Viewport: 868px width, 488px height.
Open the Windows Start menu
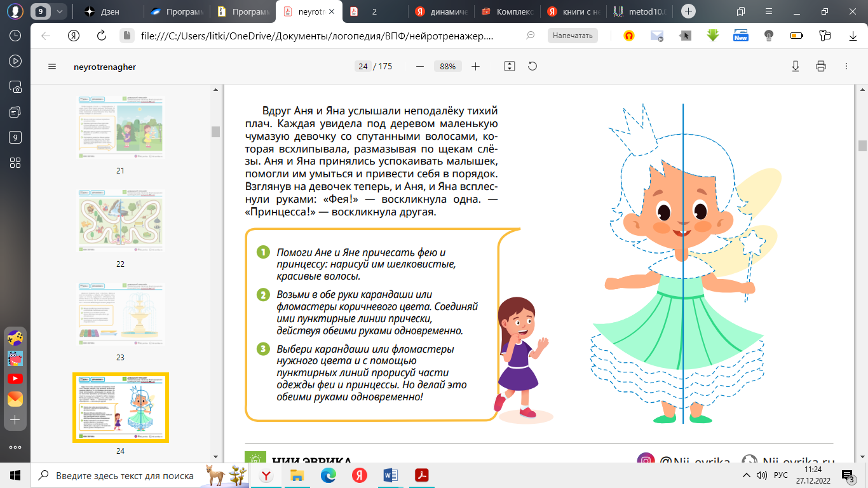(15, 475)
